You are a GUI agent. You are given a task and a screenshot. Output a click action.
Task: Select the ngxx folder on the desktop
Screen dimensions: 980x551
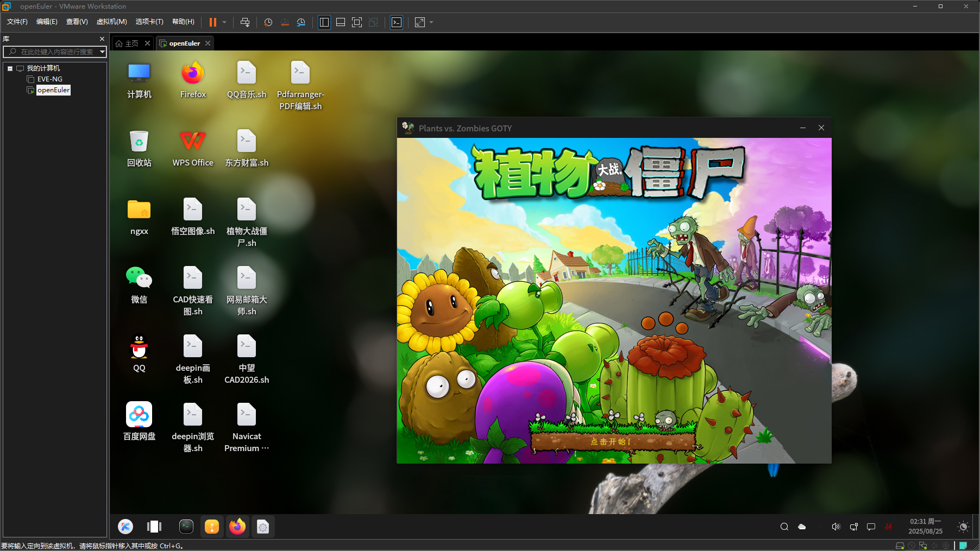coord(139,217)
